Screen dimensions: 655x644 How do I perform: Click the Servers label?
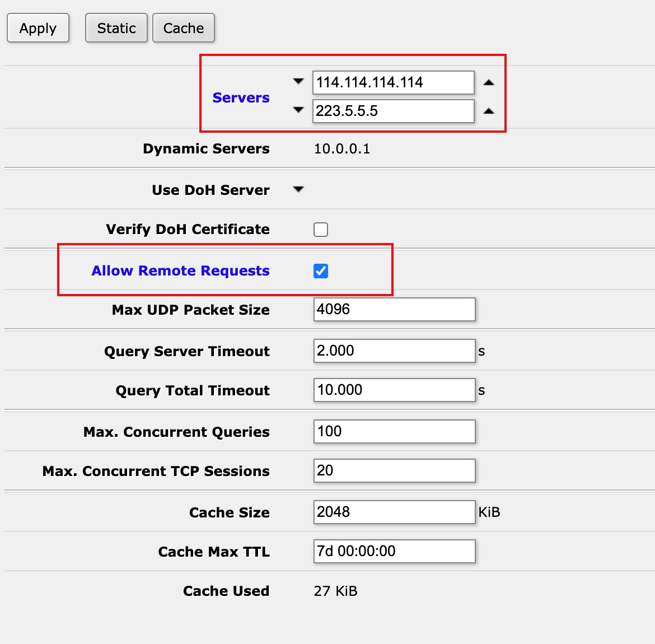[x=241, y=97]
